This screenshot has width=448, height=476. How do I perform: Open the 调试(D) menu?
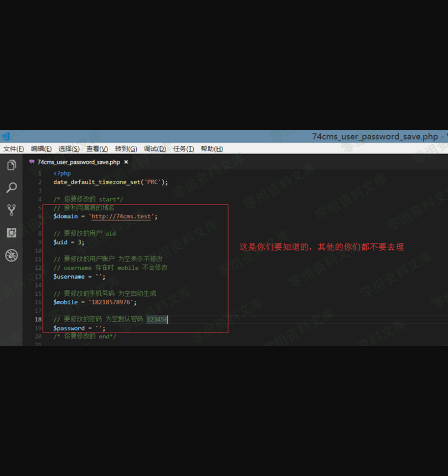(x=155, y=149)
